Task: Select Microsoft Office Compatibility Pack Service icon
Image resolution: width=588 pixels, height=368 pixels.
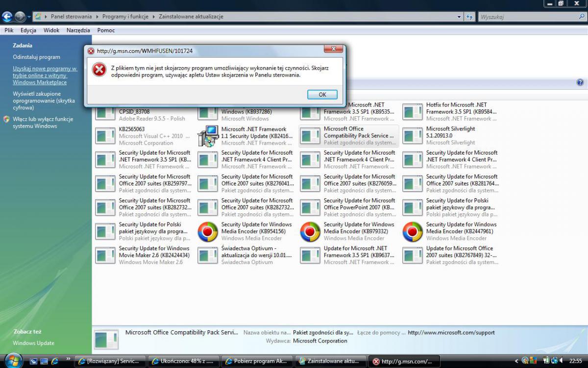Action: [310, 136]
